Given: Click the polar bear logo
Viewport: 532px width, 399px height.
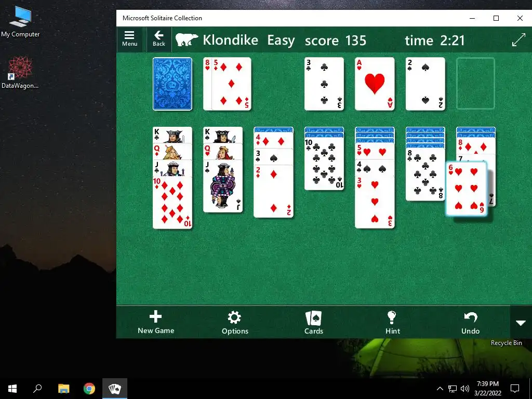Looking at the screenshot, I should tap(187, 39).
